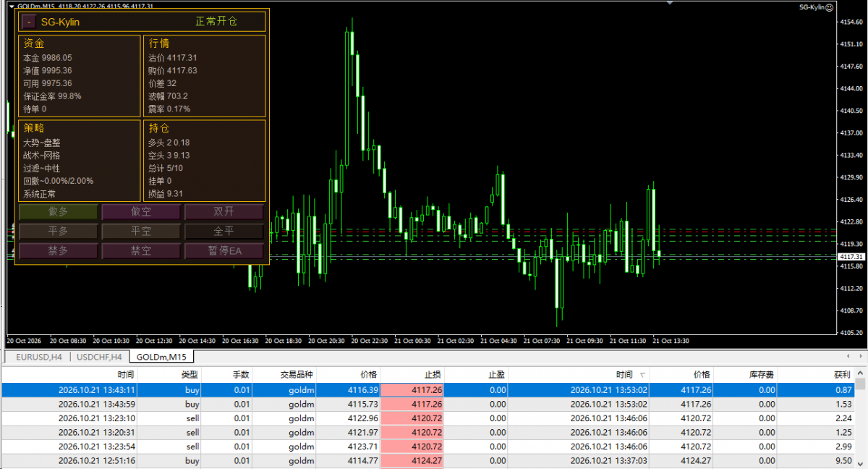This screenshot has height=469, width=868.
Task: Click the 净值 9995.36 equity line
Action: [48, 71]
